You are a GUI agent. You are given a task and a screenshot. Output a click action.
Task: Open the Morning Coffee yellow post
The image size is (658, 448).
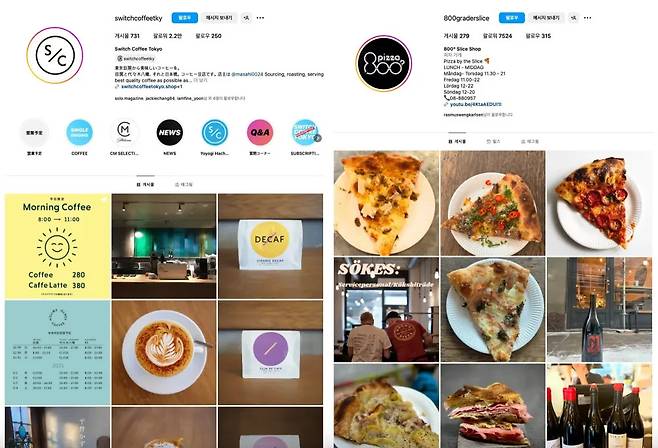pyautogui.click(x=57, y=246)
